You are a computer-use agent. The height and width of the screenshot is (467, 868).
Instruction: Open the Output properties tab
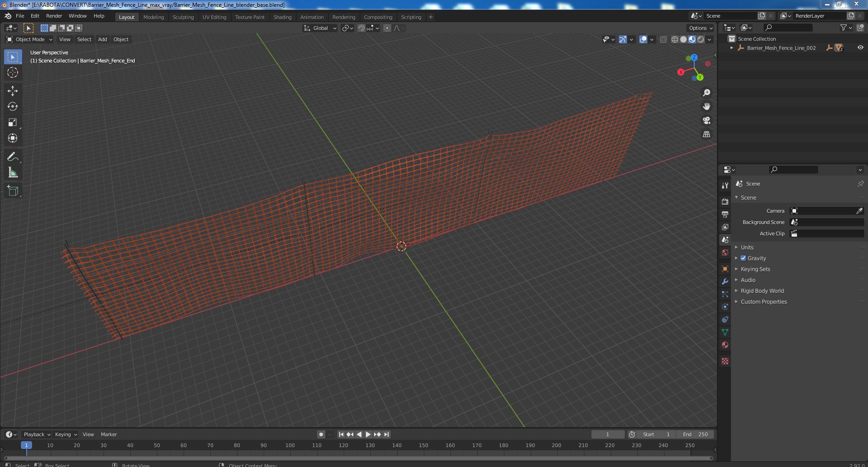[725, 214]
